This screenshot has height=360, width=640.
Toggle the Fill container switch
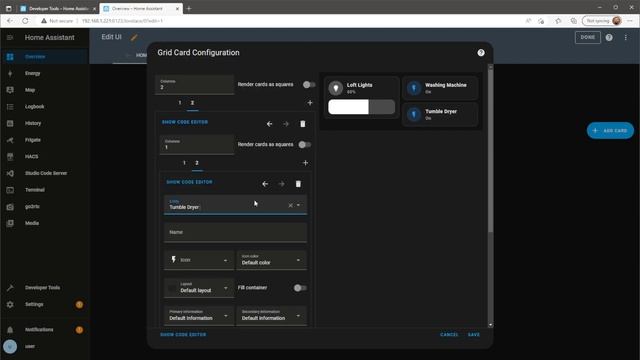[300, 288]
